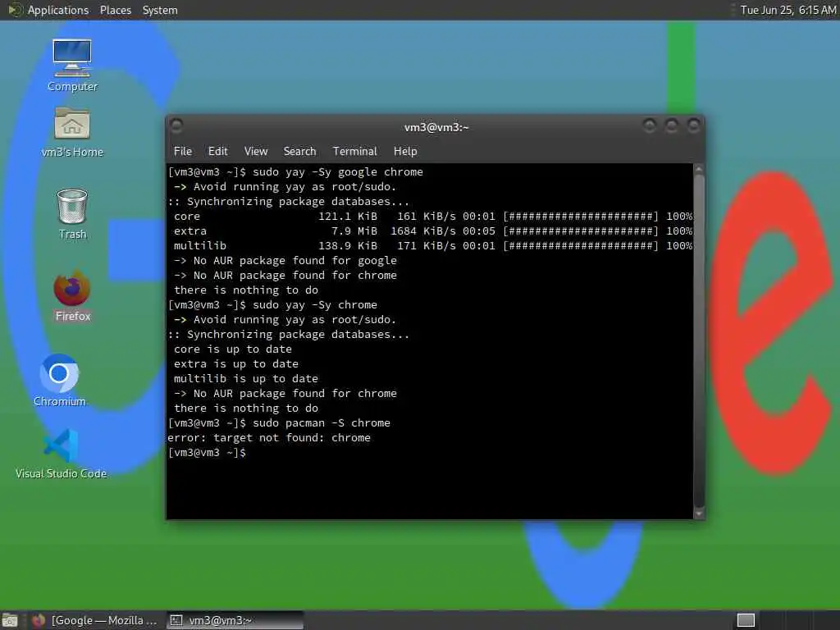840x630 pixels.
Task: Open the Terminal menu in menubar
Action: tap(354, 151)
